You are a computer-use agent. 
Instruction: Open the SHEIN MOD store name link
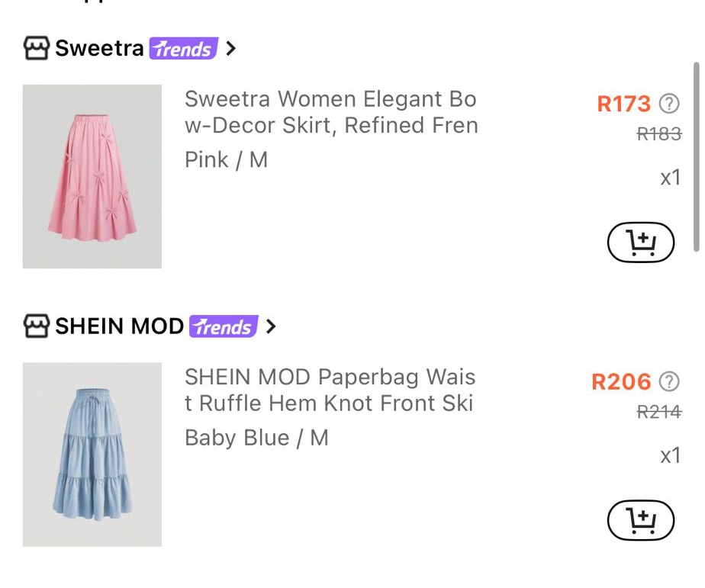[119, 326]
